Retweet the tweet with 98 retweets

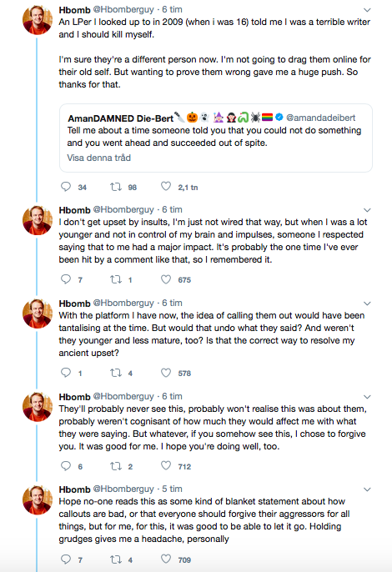(116, 187)
